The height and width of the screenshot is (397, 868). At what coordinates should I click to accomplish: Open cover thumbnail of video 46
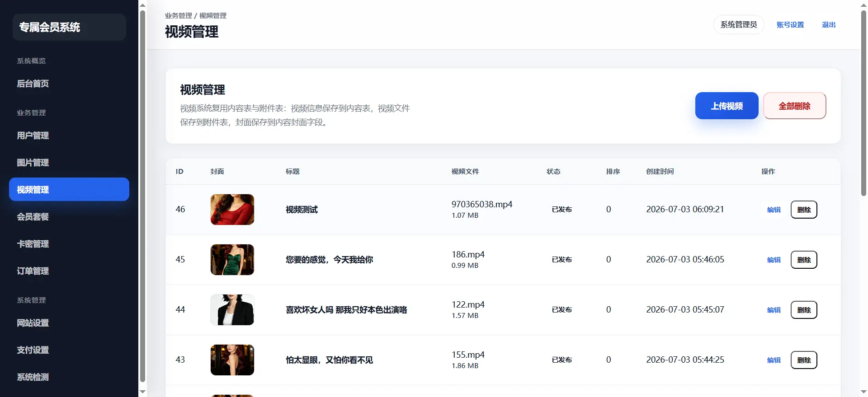(x=232, y=210)
